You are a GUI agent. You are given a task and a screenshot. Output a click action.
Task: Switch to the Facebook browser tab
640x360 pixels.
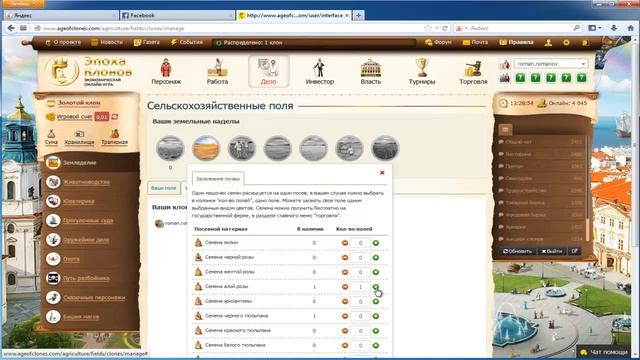point(177,16)
